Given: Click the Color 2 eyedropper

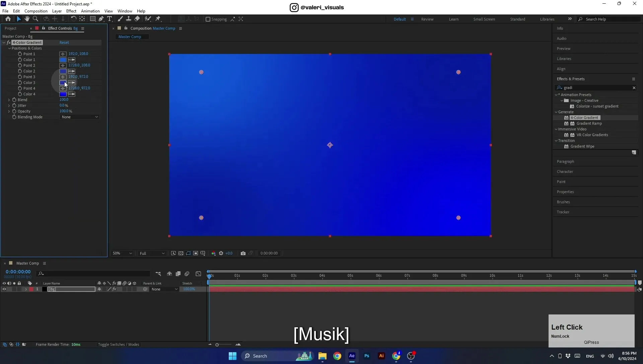Looking at the screenshot, I should coord(72,71).
